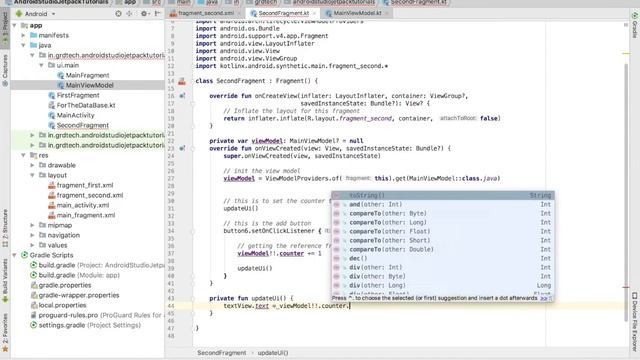This screenshot has height=360, width=640.
Task: Click the Gradle icon of settings.gradle
Action: click(x=34, y=325)
